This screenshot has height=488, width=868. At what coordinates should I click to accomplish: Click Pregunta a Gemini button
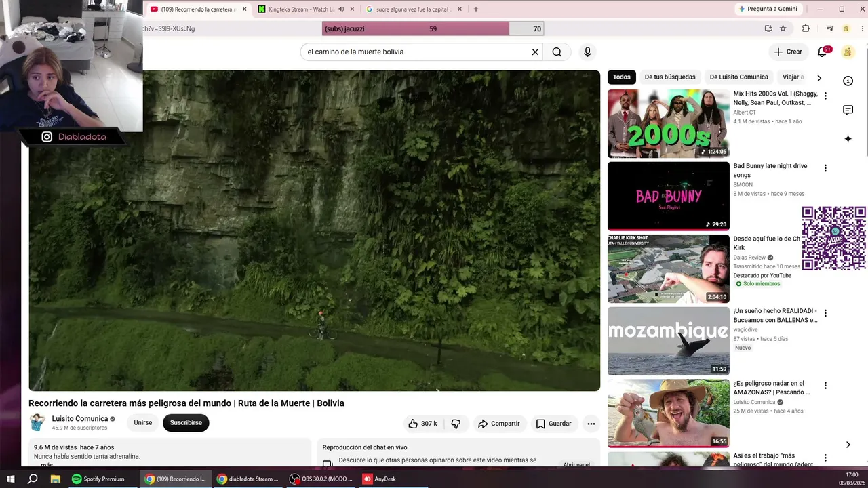tap(768, 9)
